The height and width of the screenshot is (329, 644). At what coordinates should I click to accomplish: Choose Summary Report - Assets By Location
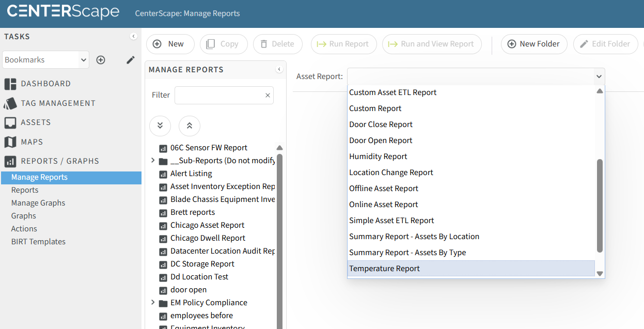tap(471, 237)
